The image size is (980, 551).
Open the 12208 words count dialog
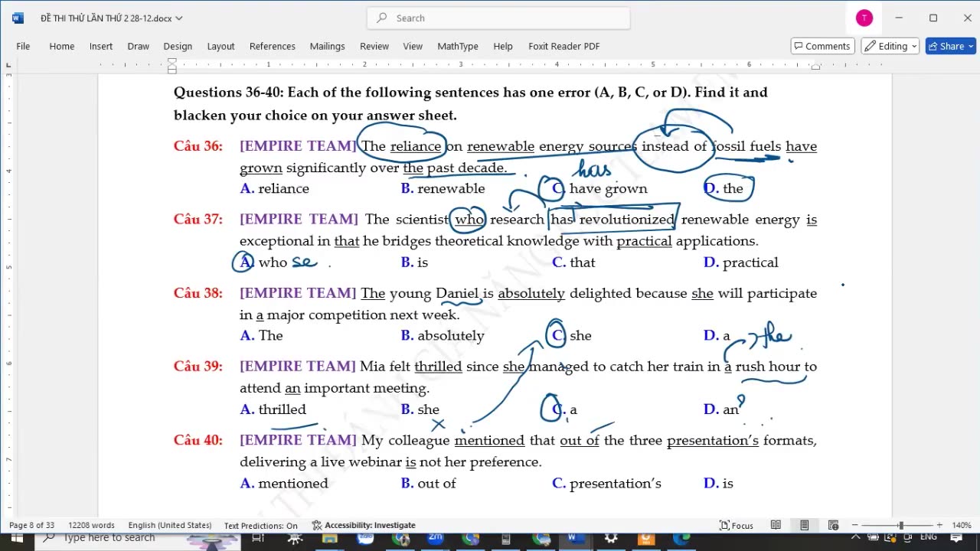click(91, 525)
